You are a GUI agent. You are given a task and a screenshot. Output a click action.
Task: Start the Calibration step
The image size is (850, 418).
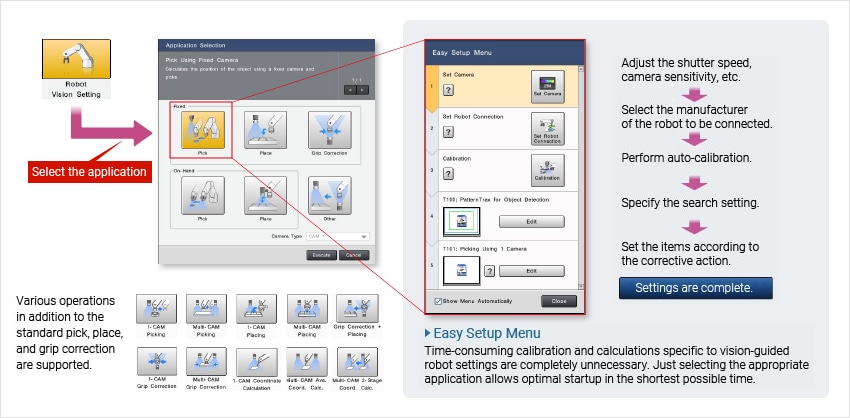click(x=547, y=171)
